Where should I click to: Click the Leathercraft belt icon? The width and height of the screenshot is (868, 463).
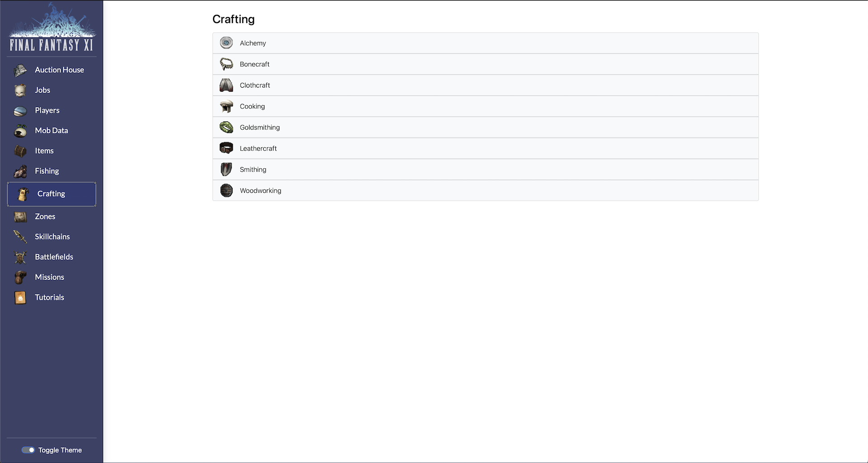(x=226, y=148)
